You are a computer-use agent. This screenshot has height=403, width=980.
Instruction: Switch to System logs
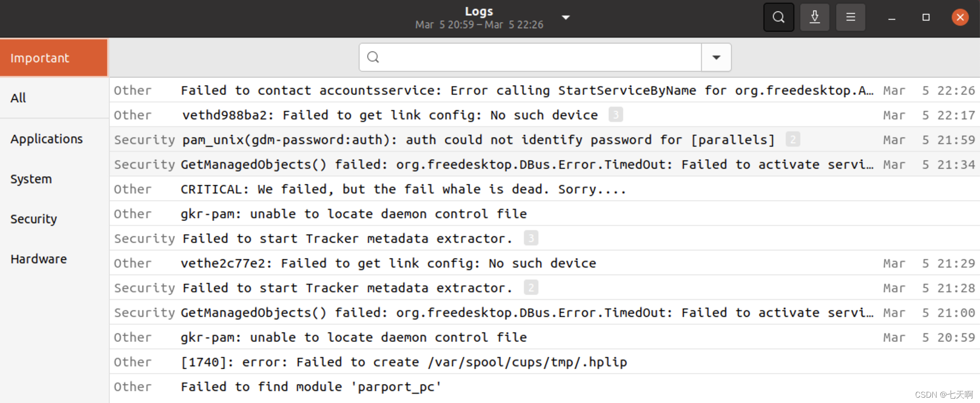click(31, 179)
